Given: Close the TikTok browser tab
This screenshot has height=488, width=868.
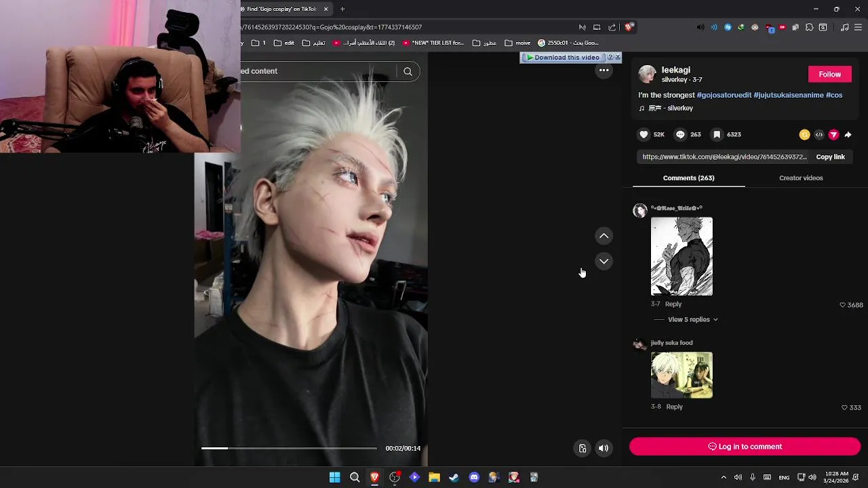Looking at the screenshot, I should tap(325, 9).
